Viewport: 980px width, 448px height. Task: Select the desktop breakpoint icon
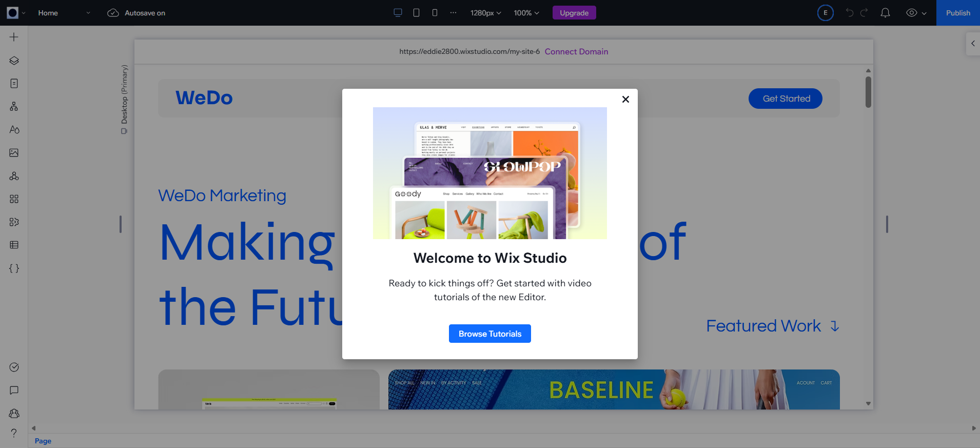coord(398,12)
